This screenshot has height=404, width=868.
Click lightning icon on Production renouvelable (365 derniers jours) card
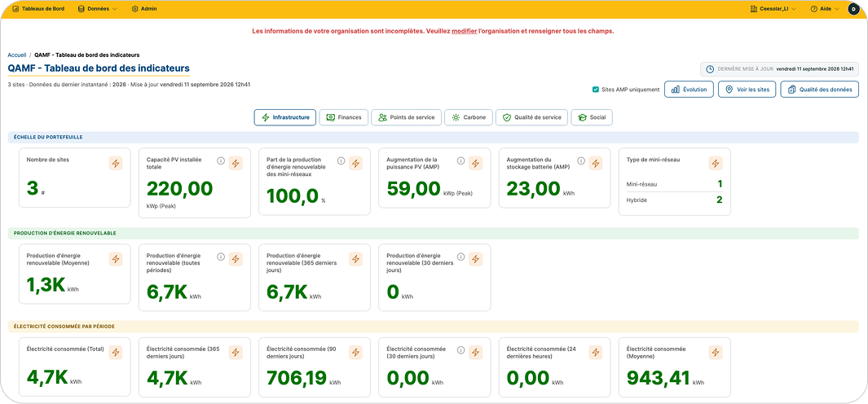point(356,259)
